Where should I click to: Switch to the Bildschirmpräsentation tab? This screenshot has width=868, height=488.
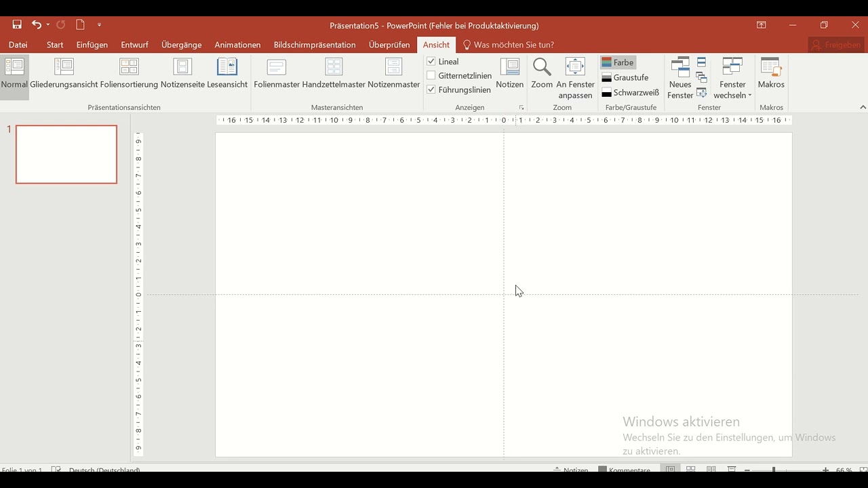pos(315,45)
